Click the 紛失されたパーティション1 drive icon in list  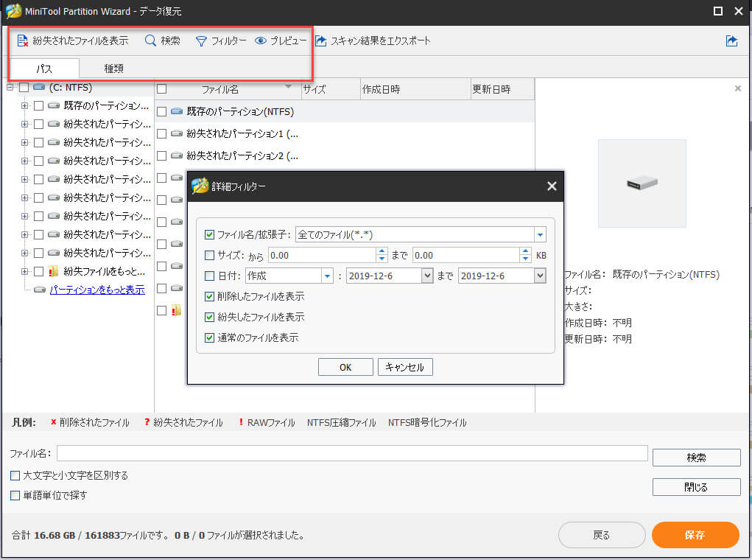(x=177, y=133)
